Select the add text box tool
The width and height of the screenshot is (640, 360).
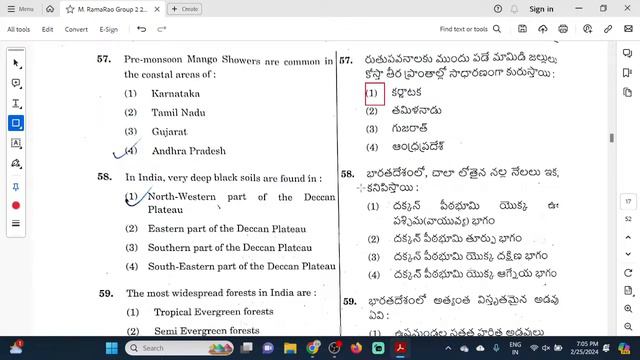[x=16, y=143]
